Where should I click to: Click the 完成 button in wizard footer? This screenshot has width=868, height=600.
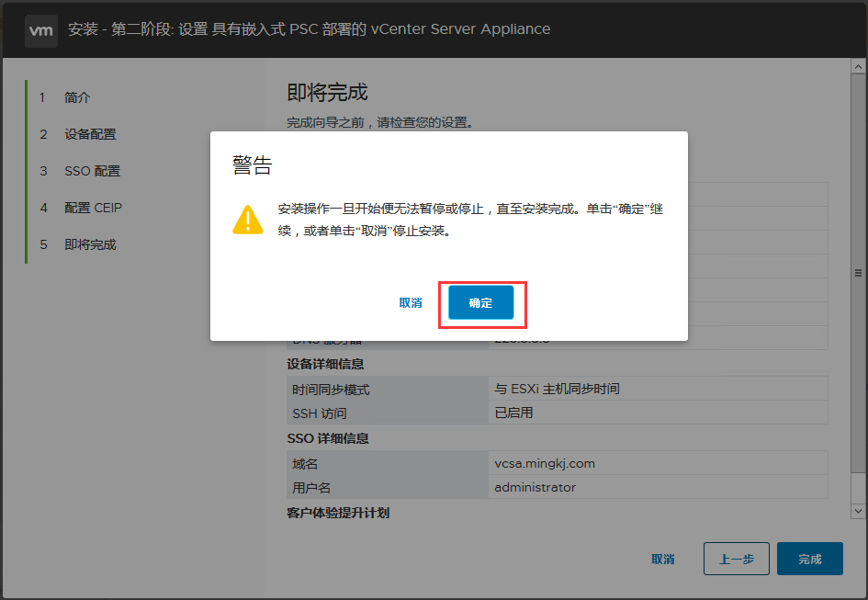coord(809,559)
